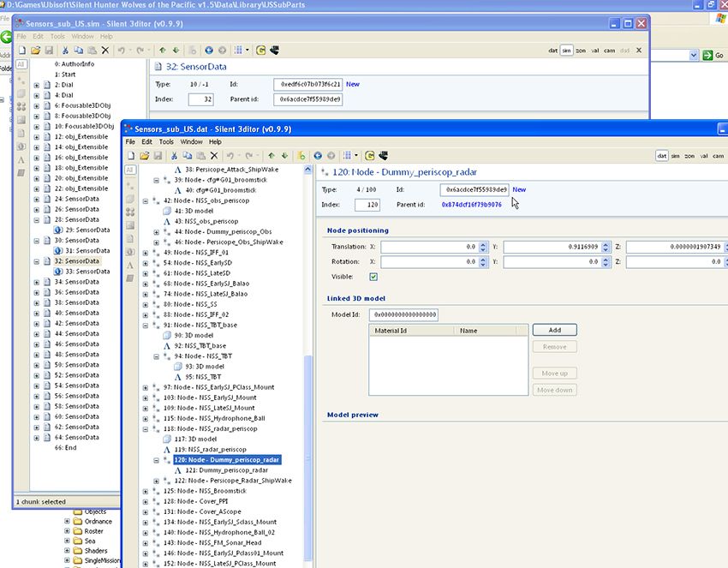Toggle sim file view in .sim window
Viewport: 728px width, 568px height.
[x=566, y=51]
